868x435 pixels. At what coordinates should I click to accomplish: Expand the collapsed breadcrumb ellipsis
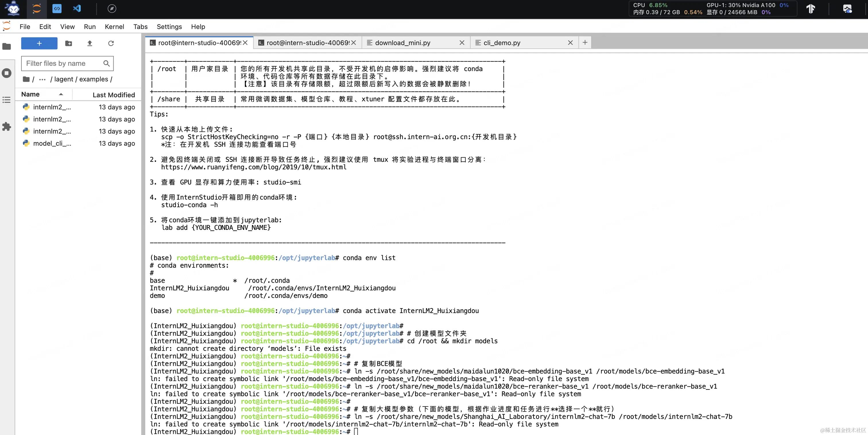[42, 79]
